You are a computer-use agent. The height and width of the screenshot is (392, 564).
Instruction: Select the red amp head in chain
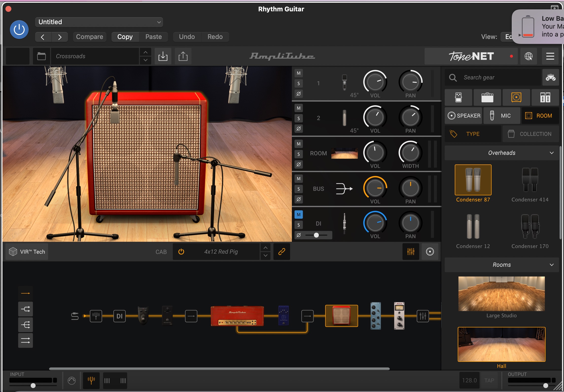pos(237,316)
